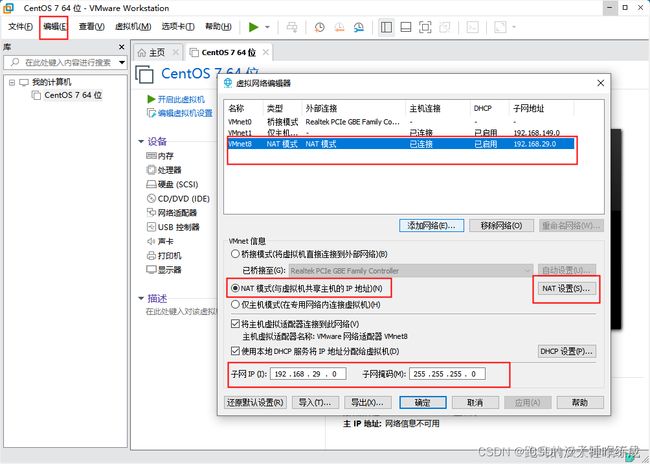This screenshot has height=464, width=650.
Task: Open DHCP 设置(P)... button
Action: click(x=567, y=351)
